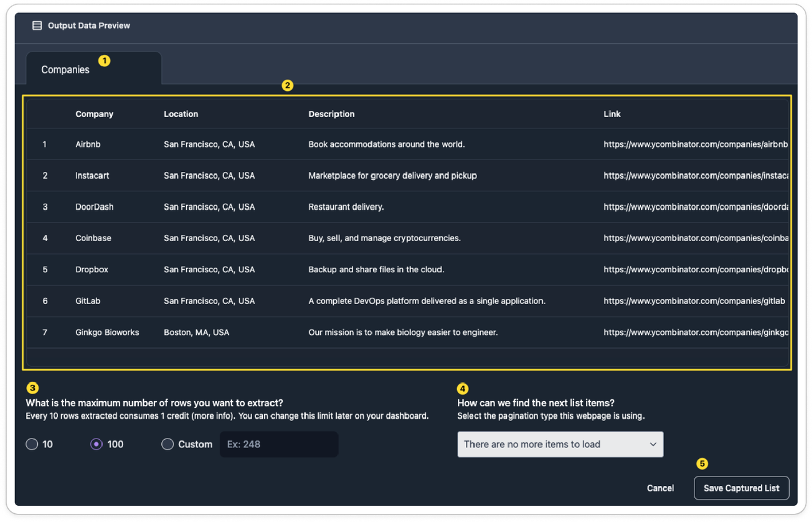Viewport: 812px width, 522px height.
Task: Focus the custom row count field
Action: [279, 444]
